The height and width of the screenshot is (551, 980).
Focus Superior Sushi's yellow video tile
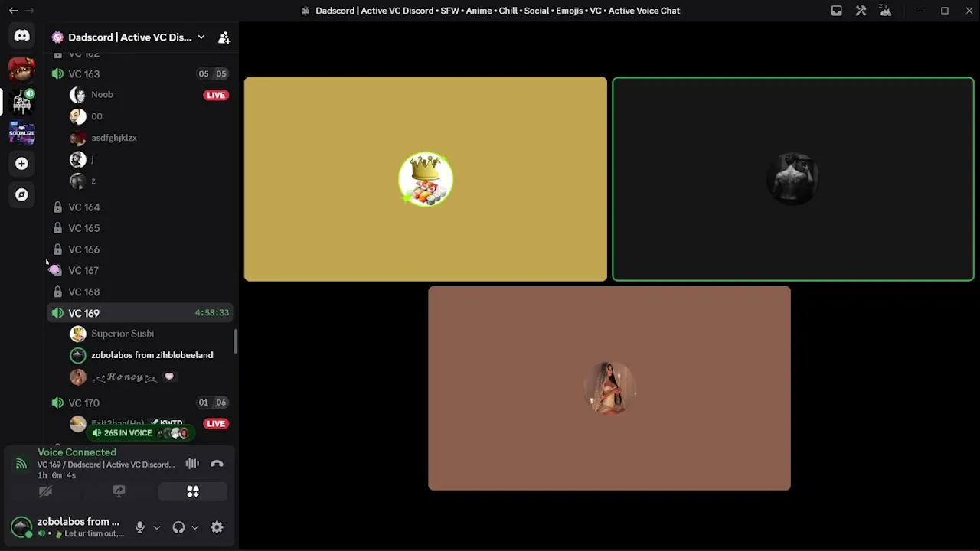(425, 179)
